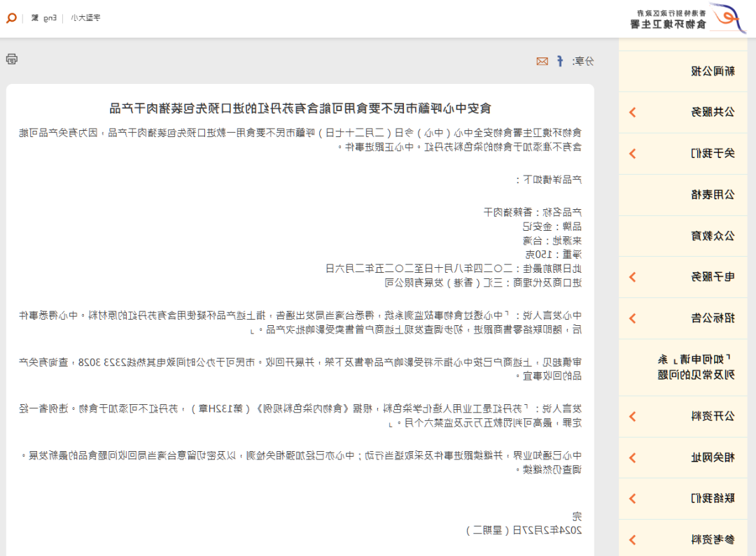Click the printer icon to print page

12,59
